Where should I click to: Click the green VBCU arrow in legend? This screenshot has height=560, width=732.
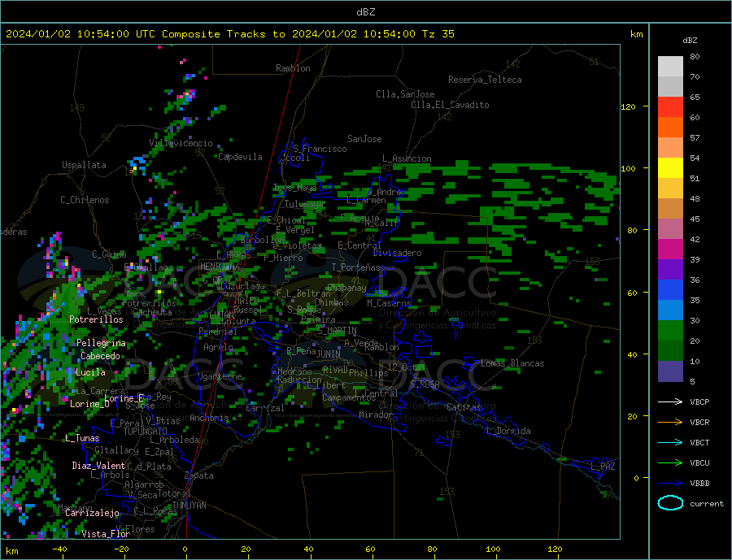coord(670,462)
